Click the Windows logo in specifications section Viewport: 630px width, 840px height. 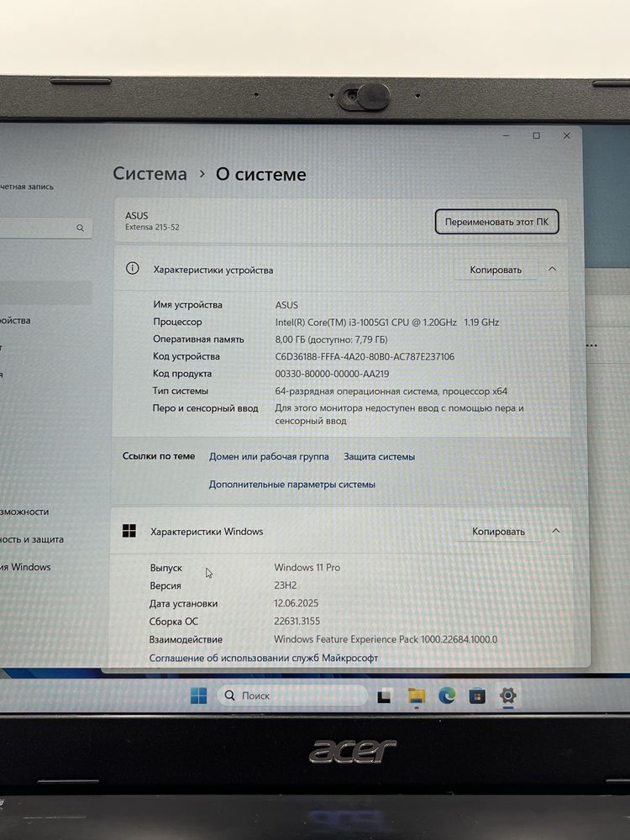click(x=129, y=531)
